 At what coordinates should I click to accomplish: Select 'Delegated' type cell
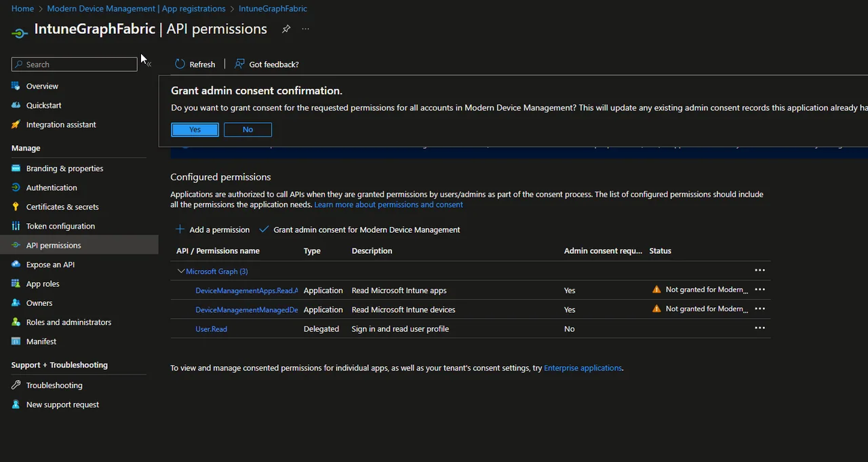pos(321,329)
